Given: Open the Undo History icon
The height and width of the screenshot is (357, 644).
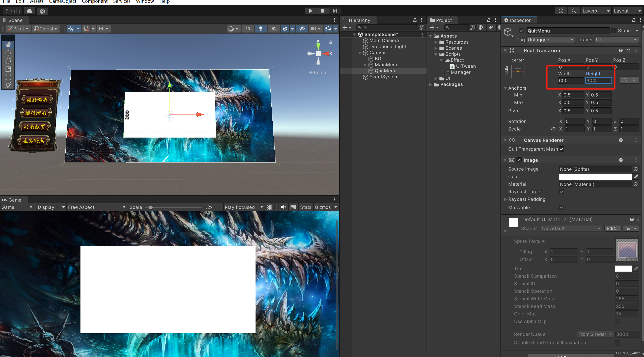Looking at the screenshot, I should click(x=561, y=11).
